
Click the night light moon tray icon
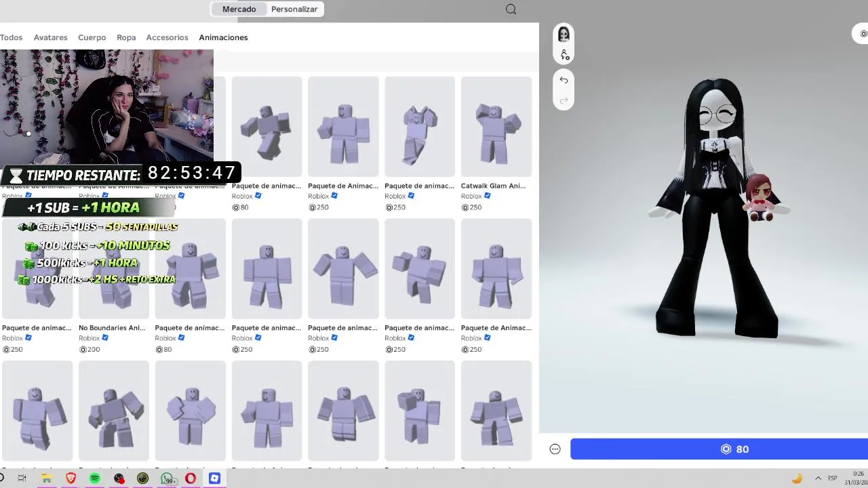(797, 478)
